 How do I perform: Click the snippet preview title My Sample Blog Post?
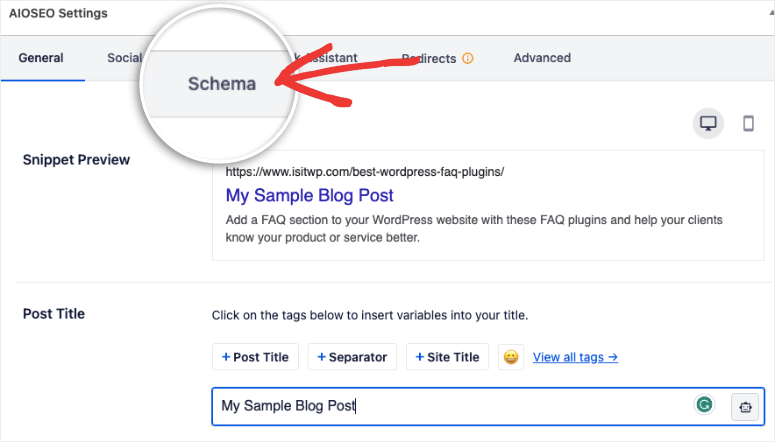(x=309, y=195)
